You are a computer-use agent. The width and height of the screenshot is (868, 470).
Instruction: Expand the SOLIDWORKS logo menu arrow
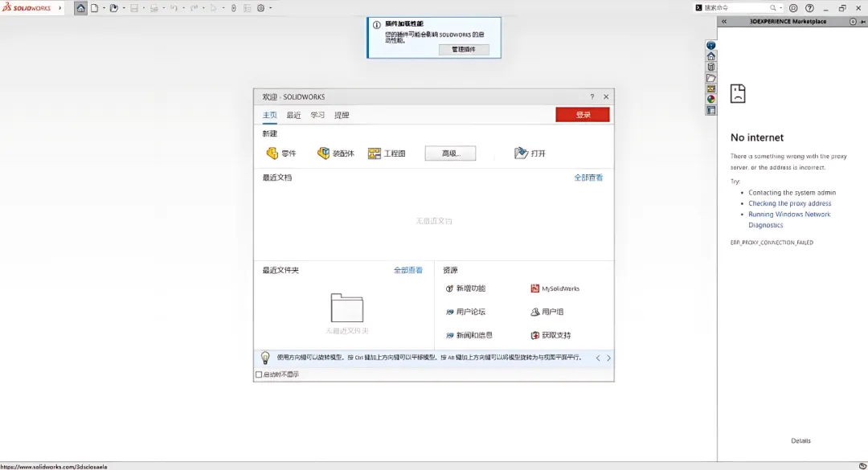click(x=59, y=8)
